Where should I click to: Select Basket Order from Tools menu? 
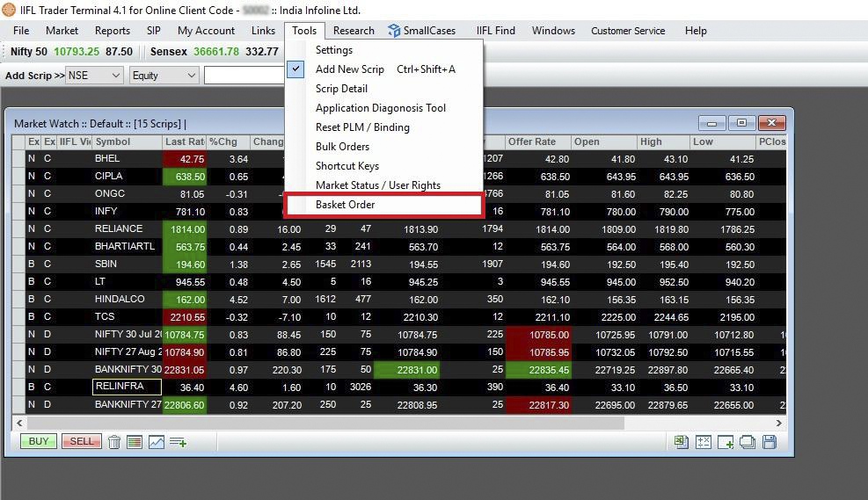click(345, 205)
